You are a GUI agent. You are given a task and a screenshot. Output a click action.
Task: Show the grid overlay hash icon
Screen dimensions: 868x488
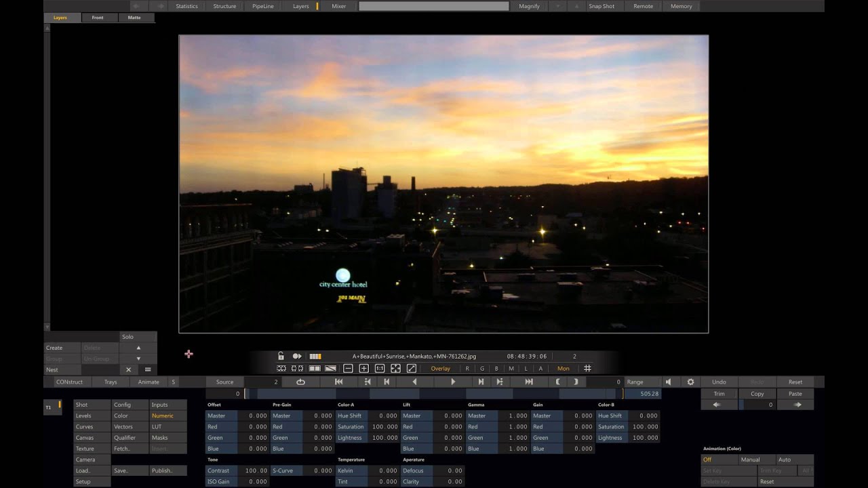(x=588, y=369)
